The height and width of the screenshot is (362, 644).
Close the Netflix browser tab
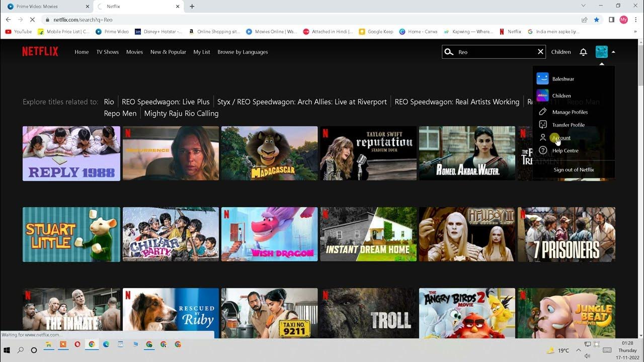click(x=178, y=7)
